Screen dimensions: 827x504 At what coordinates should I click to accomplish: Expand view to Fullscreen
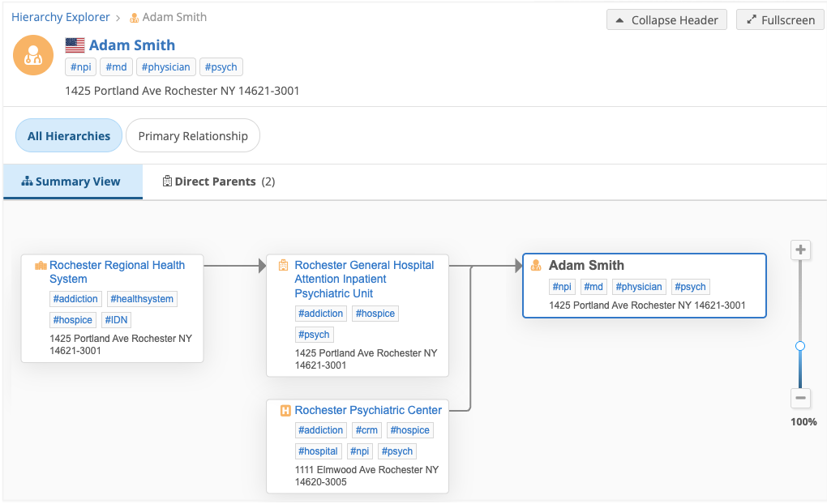point(780,20)
